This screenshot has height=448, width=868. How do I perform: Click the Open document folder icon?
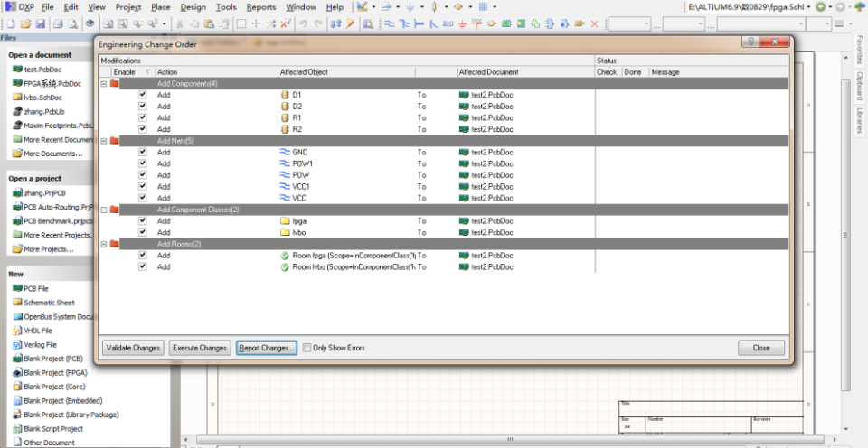click(25, 23)
